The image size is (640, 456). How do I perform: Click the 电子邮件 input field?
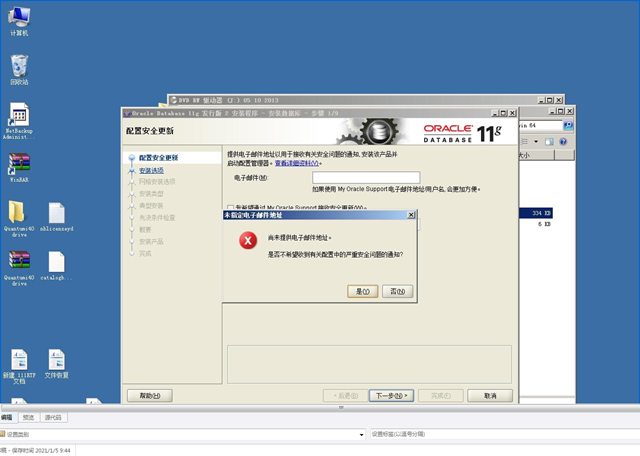coord(366,178)
